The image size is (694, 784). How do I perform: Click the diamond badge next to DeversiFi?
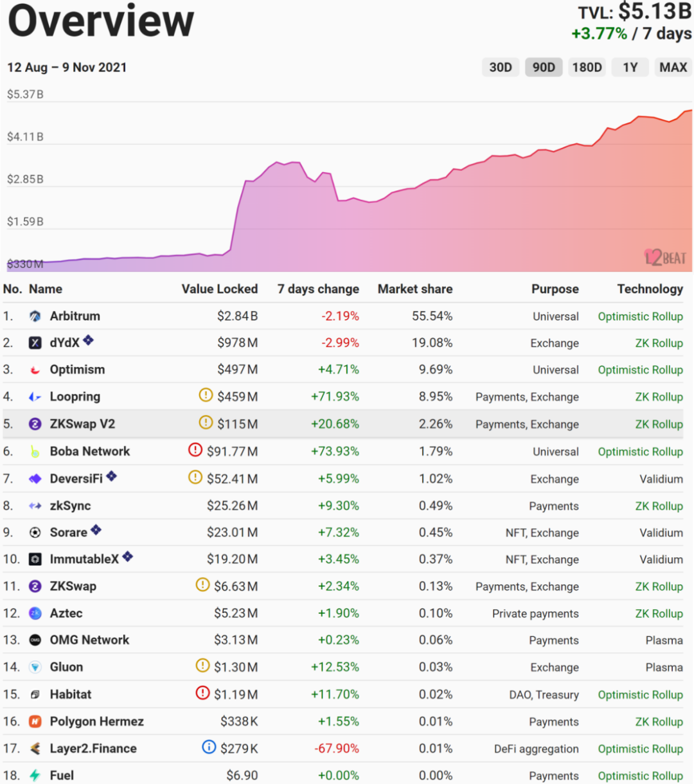[x=111, y=476]
